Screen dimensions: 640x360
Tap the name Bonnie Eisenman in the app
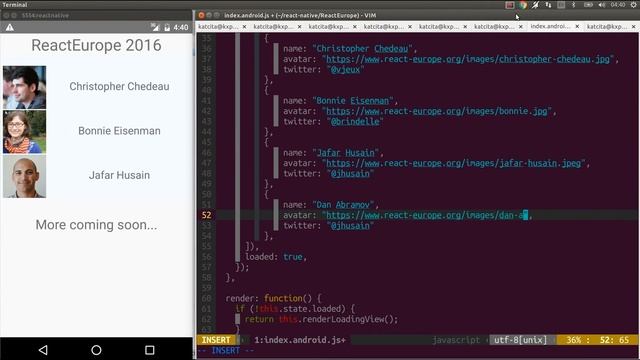(x=119, y=131)
